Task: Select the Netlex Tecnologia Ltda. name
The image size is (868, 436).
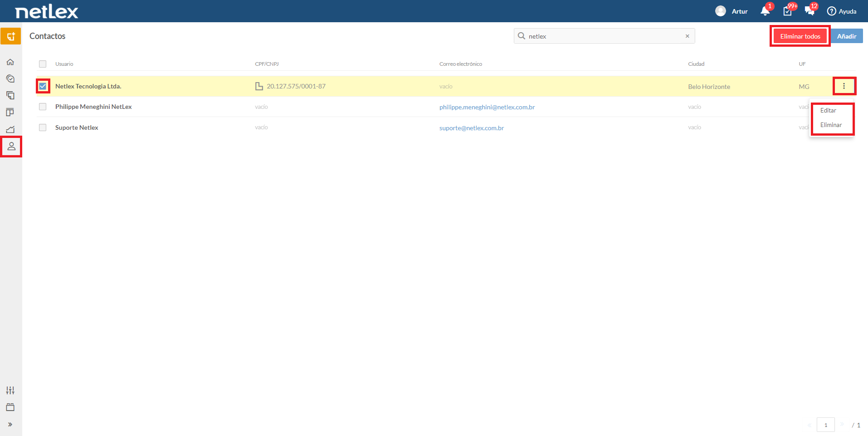Action: (88, 86)
